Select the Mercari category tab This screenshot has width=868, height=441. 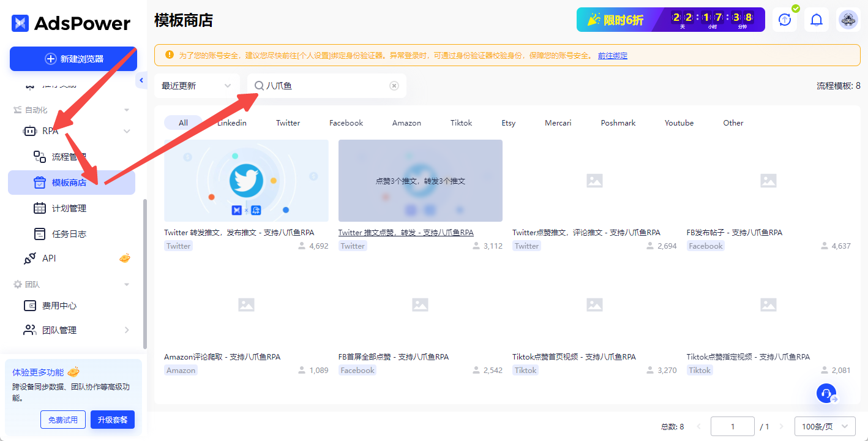pyautogui.click(x=558, y=123)
